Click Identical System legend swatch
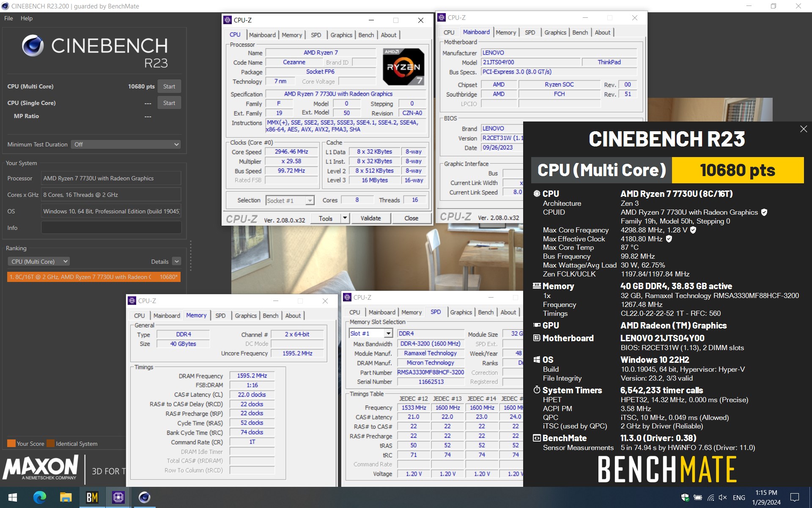The image size is (812, 508). (x=50, y=444)
